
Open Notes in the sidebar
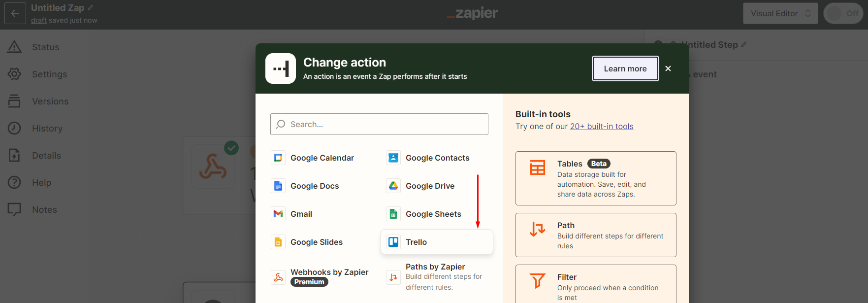44,210
